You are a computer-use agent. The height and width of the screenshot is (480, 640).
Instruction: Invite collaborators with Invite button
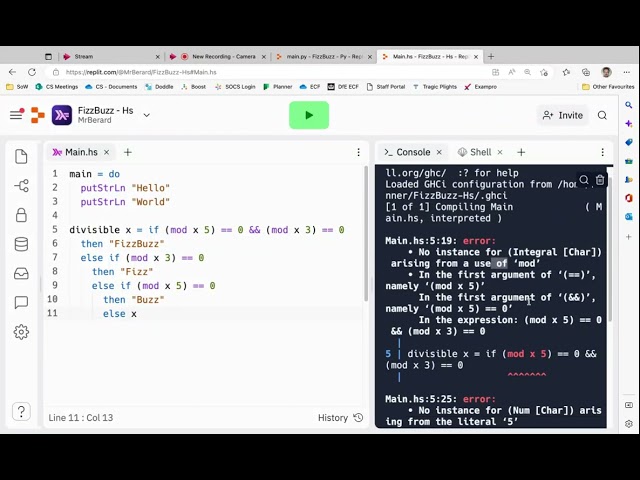(x=563, y=115)
